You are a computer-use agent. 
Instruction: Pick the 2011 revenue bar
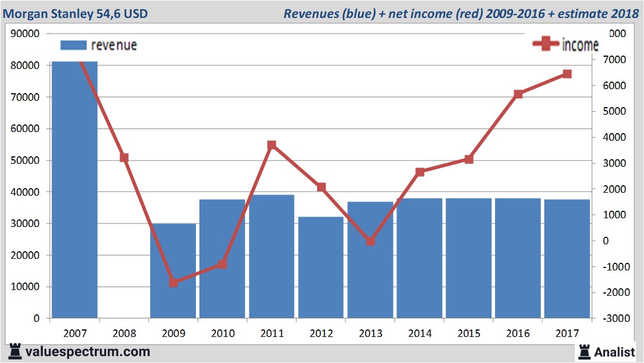[271, 256]
